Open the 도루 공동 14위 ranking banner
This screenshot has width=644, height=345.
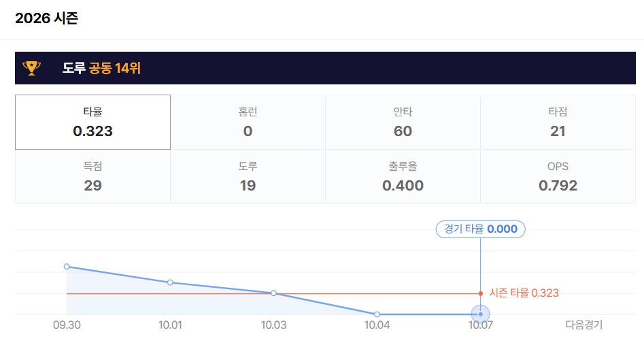pyautogui.click(x=325, y=68)
